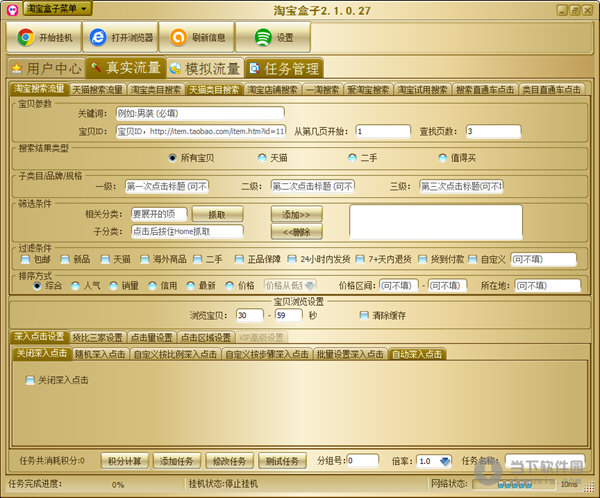600x498 pixels.
Task: Click the 测试任务 button
Action: [282, 461]
